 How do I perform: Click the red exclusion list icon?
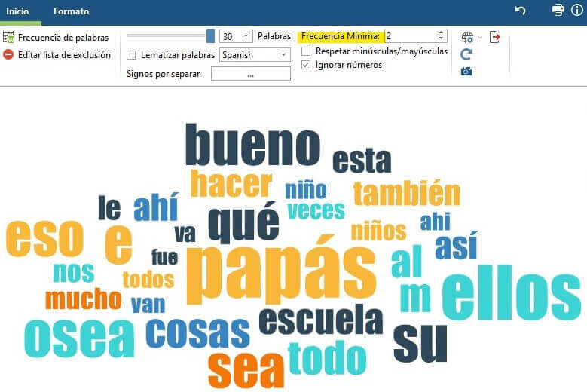[8, 54]
